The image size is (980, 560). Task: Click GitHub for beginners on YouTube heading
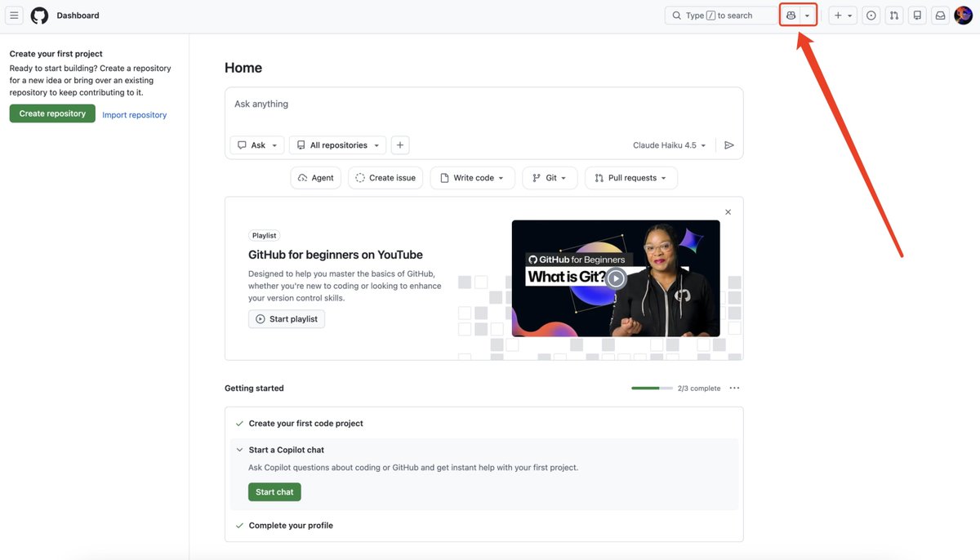(336, 255)
